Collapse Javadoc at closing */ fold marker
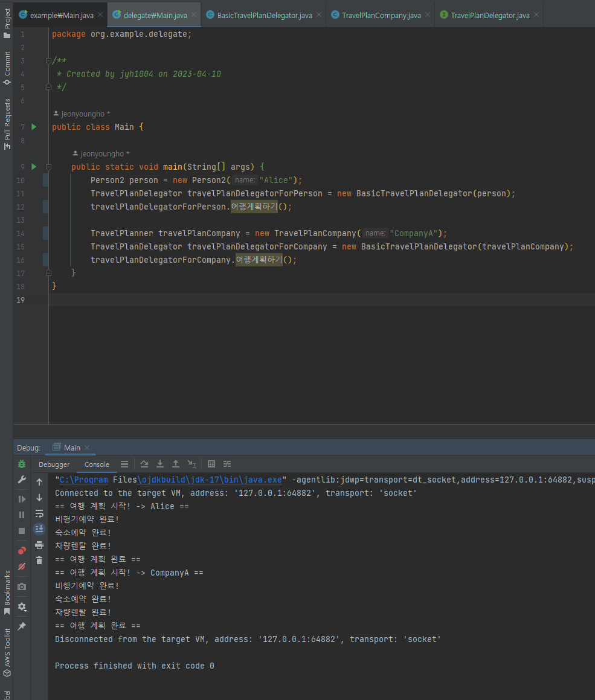Image resolution: width=595 pixels, height=700 pixels. 49,87
